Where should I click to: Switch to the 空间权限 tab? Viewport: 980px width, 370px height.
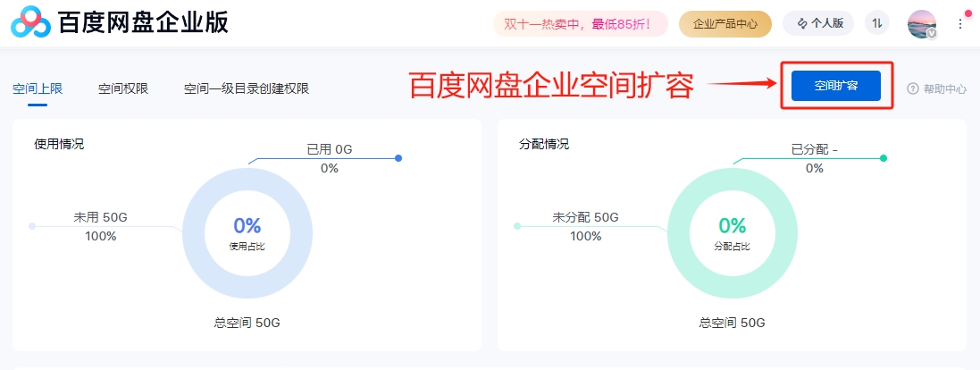[x=123, y=88]
